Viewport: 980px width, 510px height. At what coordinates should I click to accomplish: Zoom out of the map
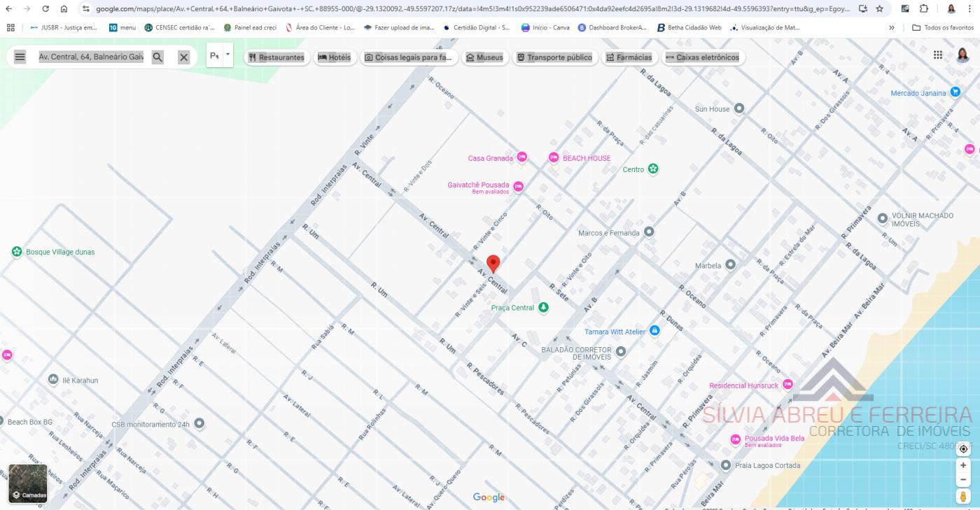point(963,479)
